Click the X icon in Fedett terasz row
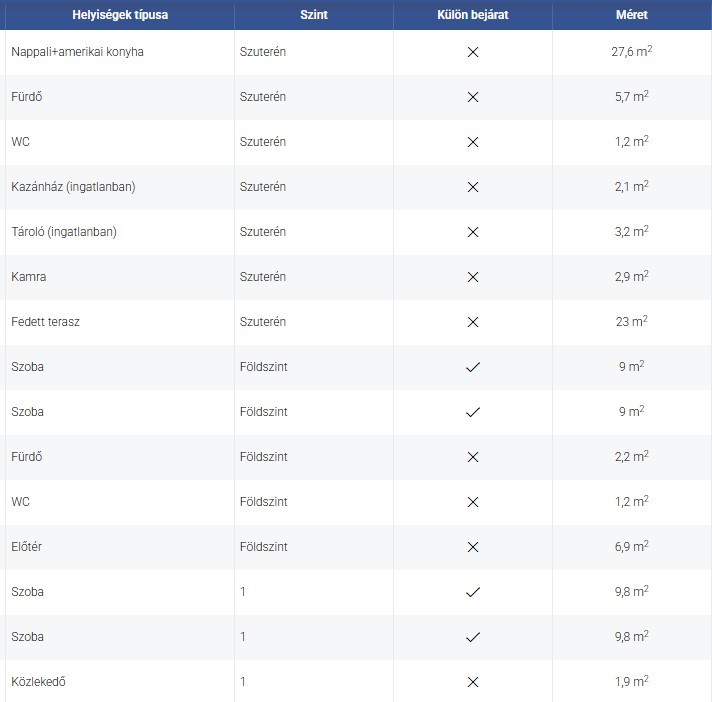Image resolution: width=712 pixels, height=702 pixels. pyautogui.click(x=473, y=322)
